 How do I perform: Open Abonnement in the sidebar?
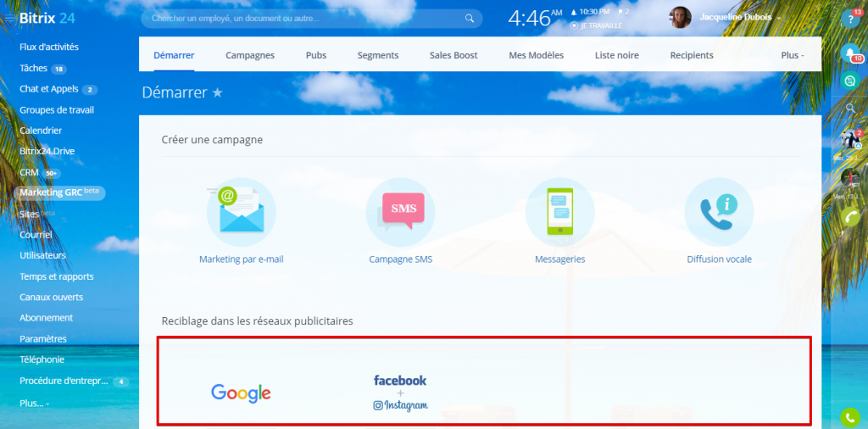[46, 318]
